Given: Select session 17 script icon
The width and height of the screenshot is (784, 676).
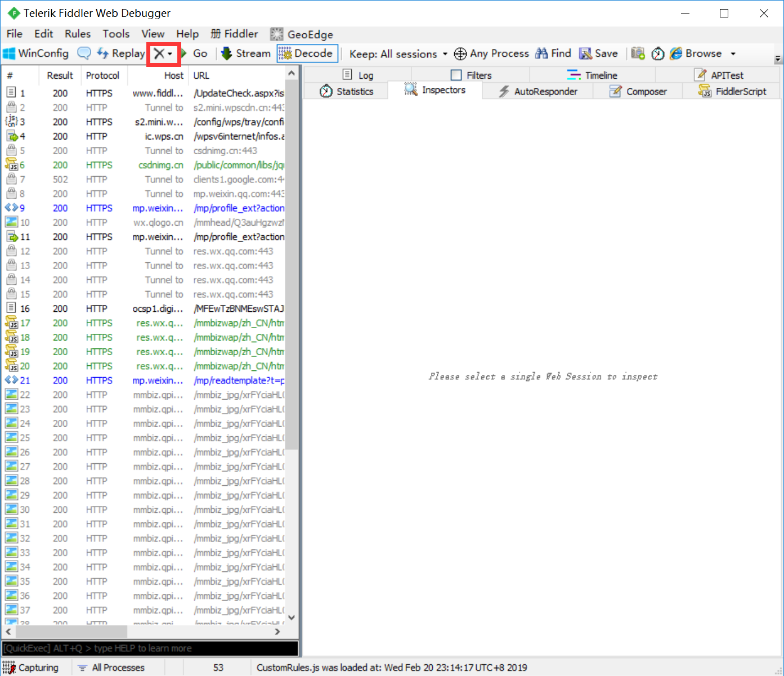Looking at the screenshot, I should (x=11, y=323).
